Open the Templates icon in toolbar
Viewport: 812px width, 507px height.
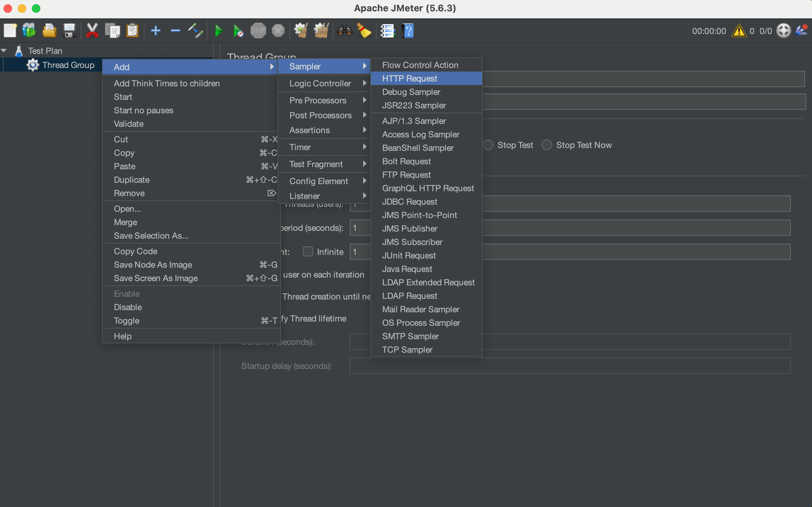[x=29, y=30]
